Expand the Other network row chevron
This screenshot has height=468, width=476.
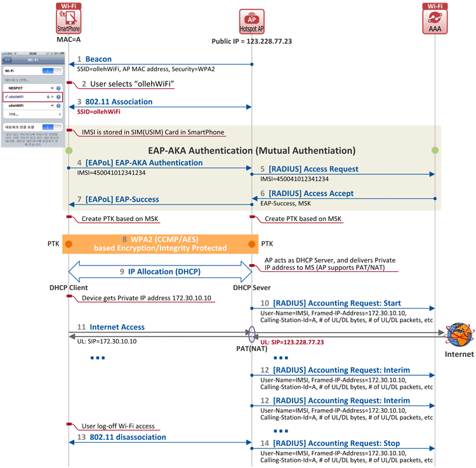click(x=60, y=114)
